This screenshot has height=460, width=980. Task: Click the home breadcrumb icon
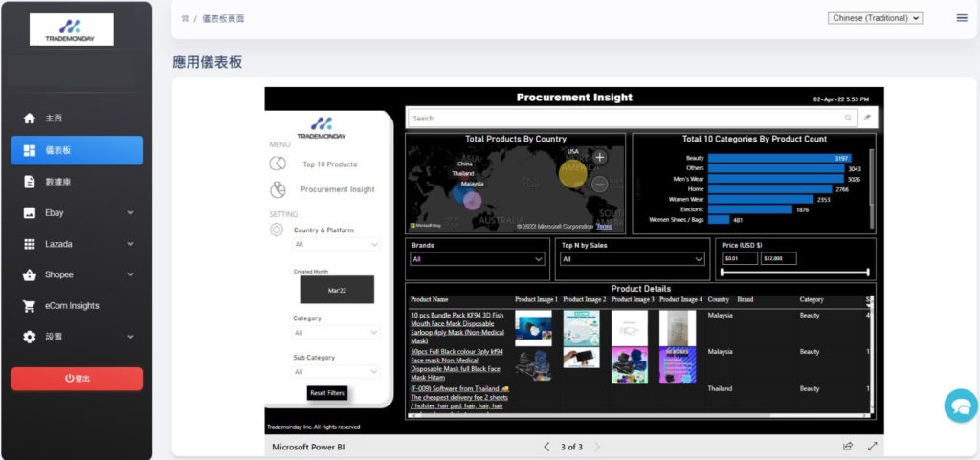(x=185, y=18)
